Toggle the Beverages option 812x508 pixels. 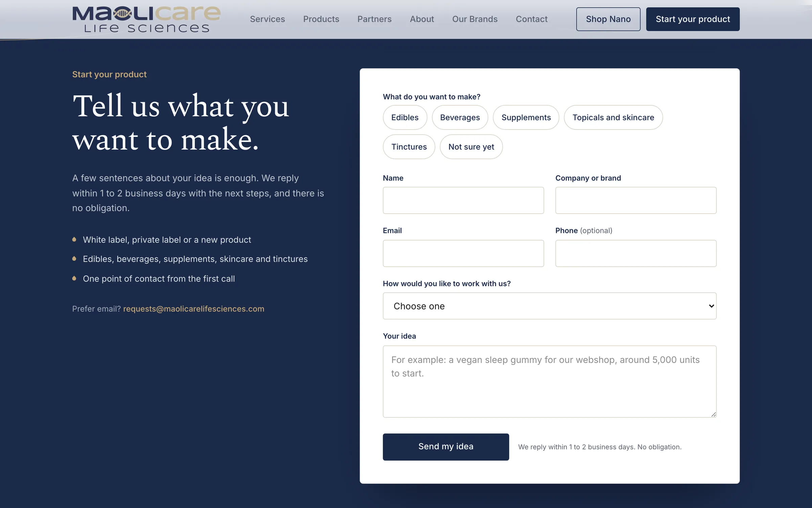coord(460,118)
